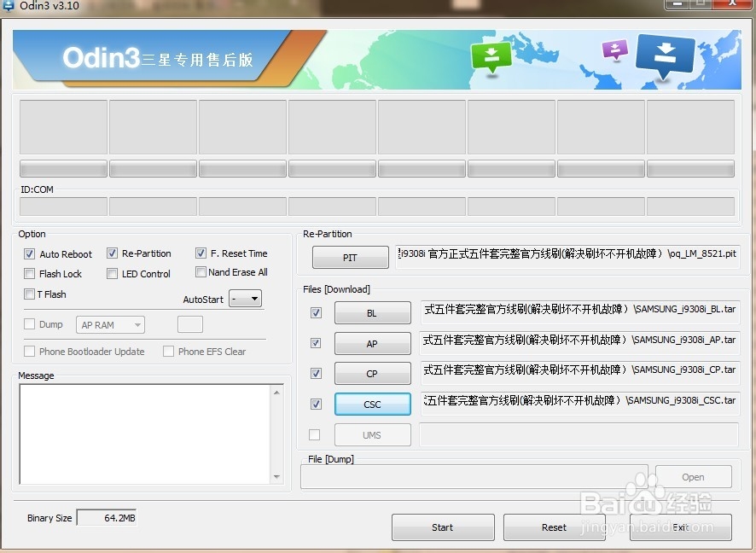Click the Binary Size value field
Screen dimensions: 756x553
(107, 518)
